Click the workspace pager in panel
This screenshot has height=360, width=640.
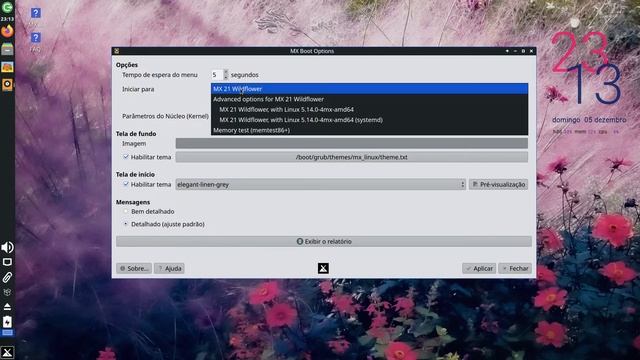[7, 333]
